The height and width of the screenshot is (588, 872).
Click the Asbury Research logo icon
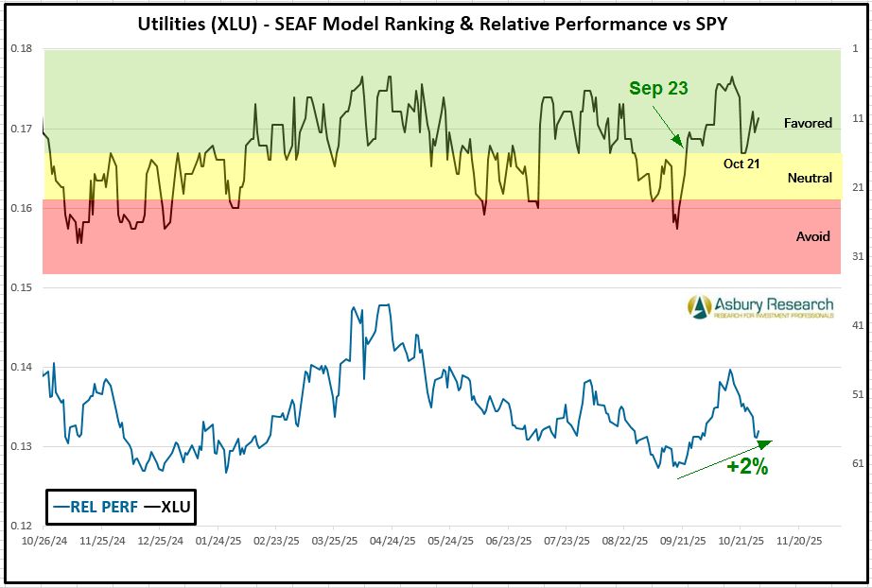(699, 305)
